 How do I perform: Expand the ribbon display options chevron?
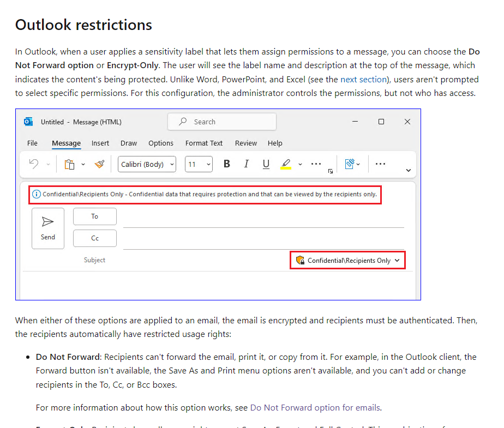409,170
